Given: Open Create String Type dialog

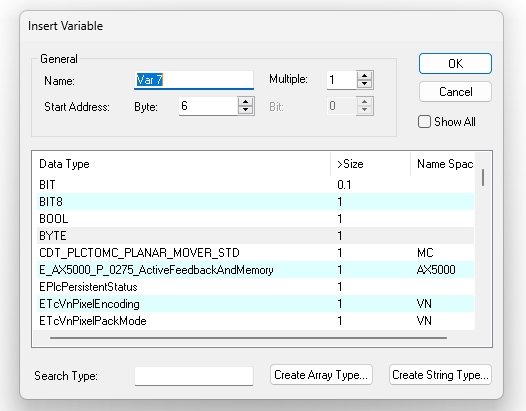Looking at the screenshot, I should coord(440,374).
